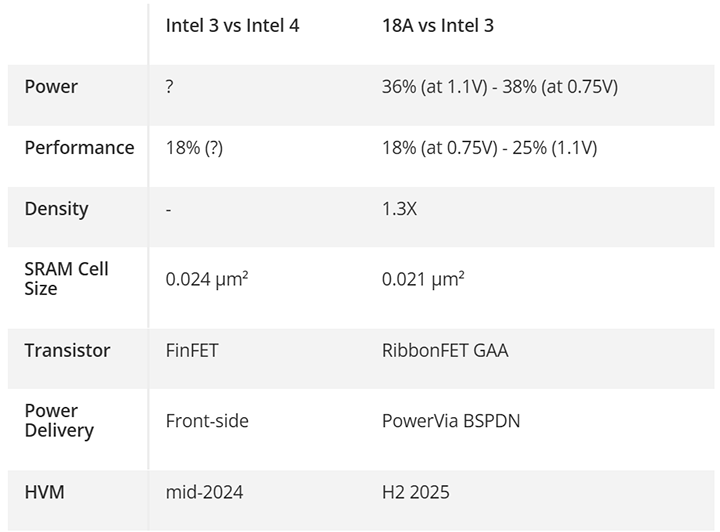Select the Transistor row label
The height and width of the screenshot is (532, 720).
tap(67, 351)
